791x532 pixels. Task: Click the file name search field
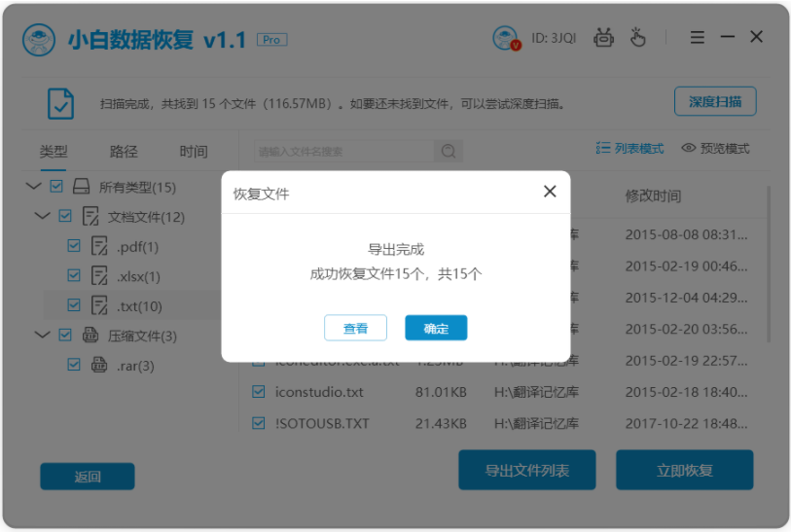coord(344,152)
